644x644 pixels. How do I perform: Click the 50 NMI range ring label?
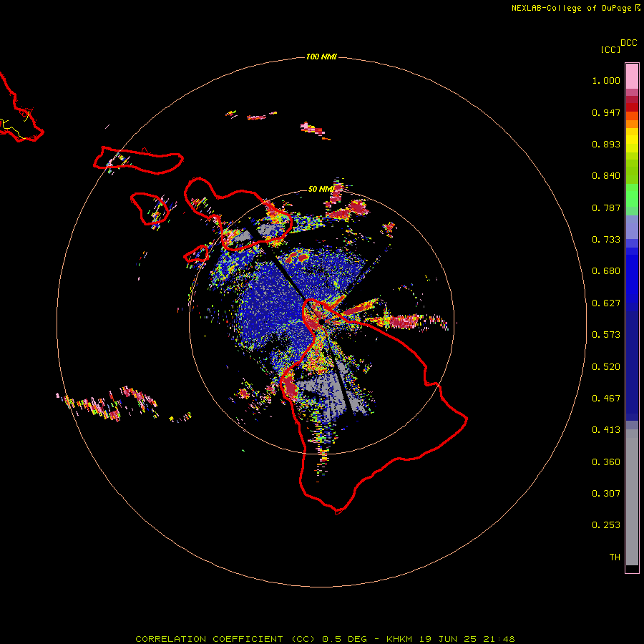pos(321,189)
